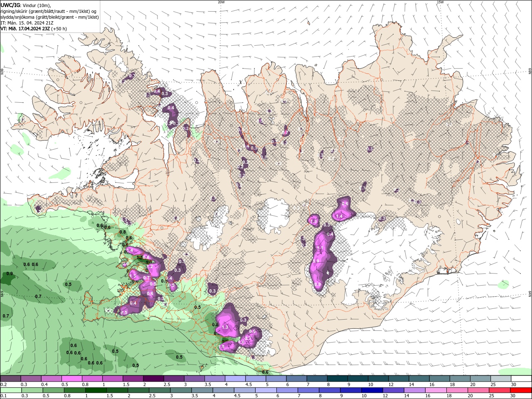Select the upper legend swatch between 1 and 1.5
532x399 pixels.
pyautogui.click(x=112, y=379)
